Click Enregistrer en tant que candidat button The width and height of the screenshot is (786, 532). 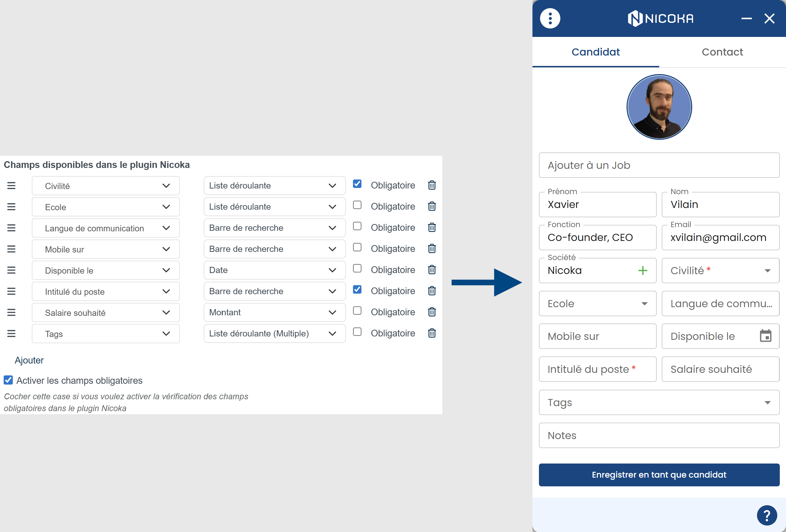[x=659, y=475]
